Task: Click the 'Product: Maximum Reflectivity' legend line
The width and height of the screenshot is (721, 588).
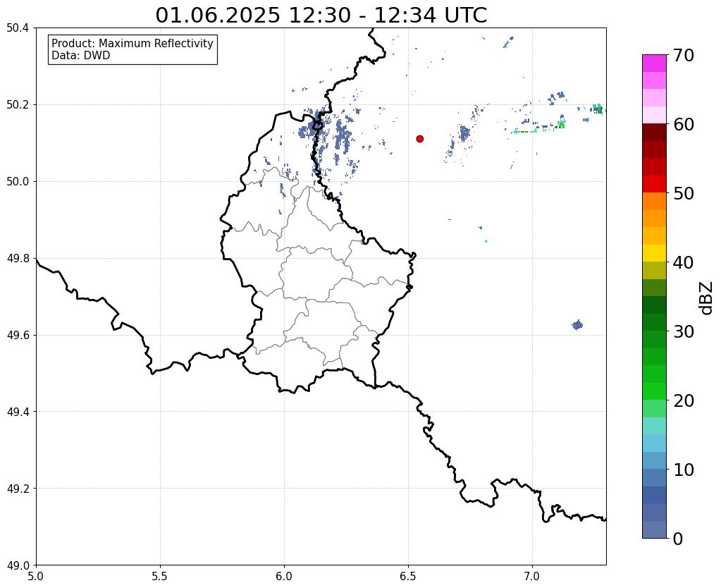Action: click(133, 43)
